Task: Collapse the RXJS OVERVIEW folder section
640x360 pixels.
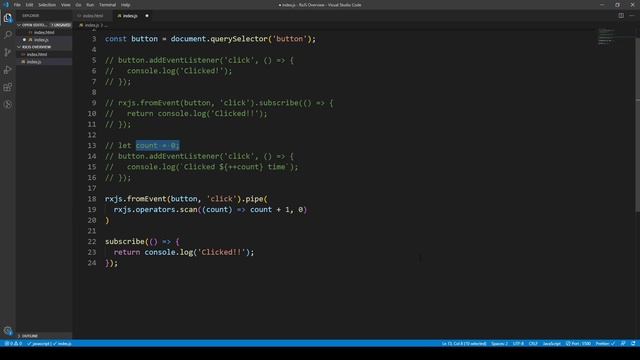Action: pyautogui.click(x=44, y=47)
